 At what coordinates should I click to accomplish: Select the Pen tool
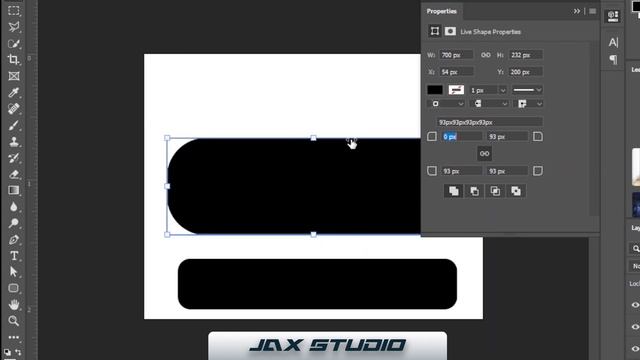pyautogui.click(x=13, y=239)
